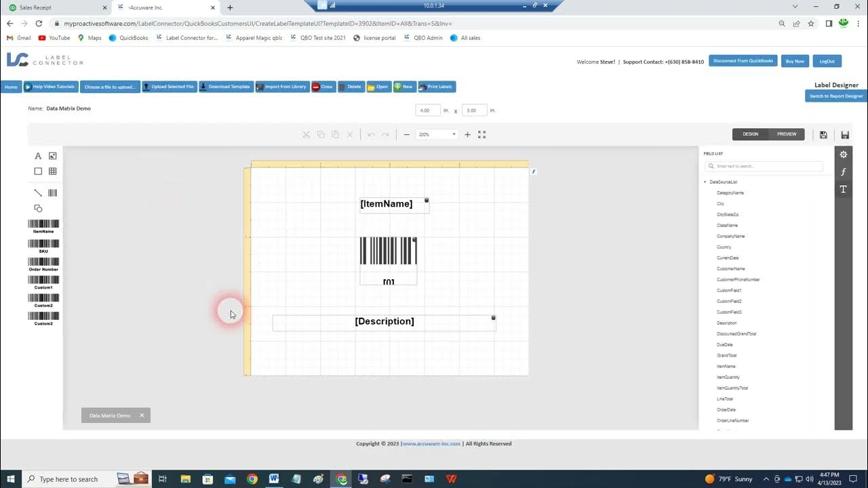
Task: Click Choose a file to upload
Action: coord(110,87)
